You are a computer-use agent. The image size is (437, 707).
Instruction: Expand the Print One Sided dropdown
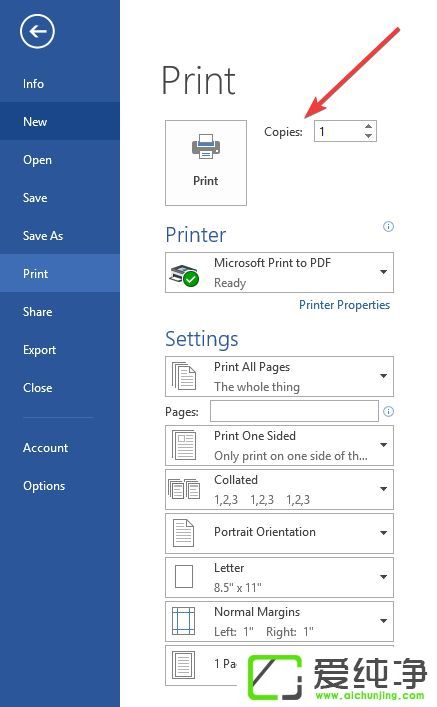coord(280,445)
